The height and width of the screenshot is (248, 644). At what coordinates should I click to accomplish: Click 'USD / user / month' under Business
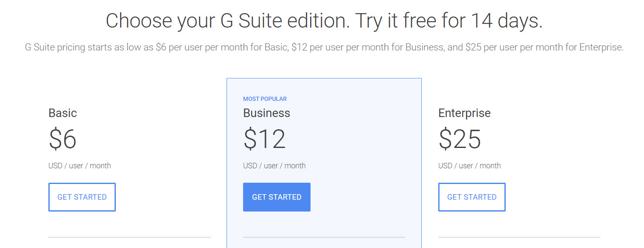[274, 166]
